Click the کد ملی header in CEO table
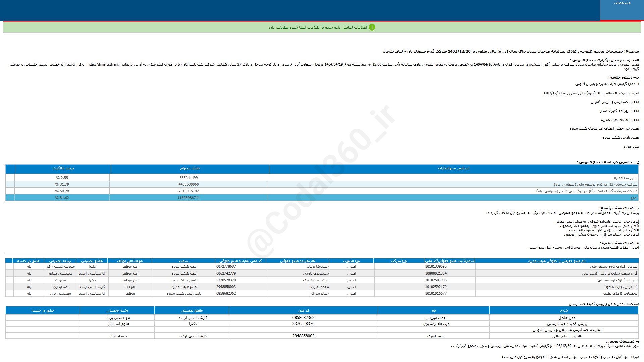Viewport: 644px width, 362px height. 303,311
